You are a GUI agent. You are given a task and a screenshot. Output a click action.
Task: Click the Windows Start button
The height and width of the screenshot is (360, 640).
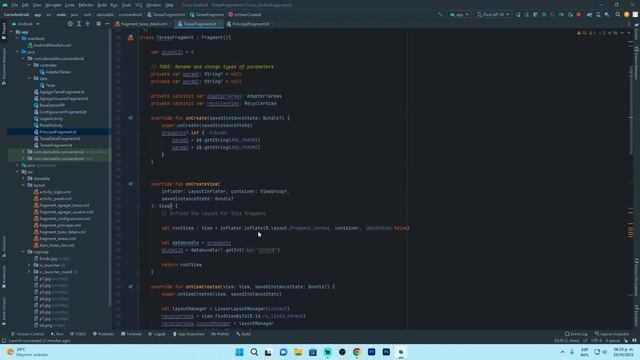pyautogui.click(x=240, y=352)
